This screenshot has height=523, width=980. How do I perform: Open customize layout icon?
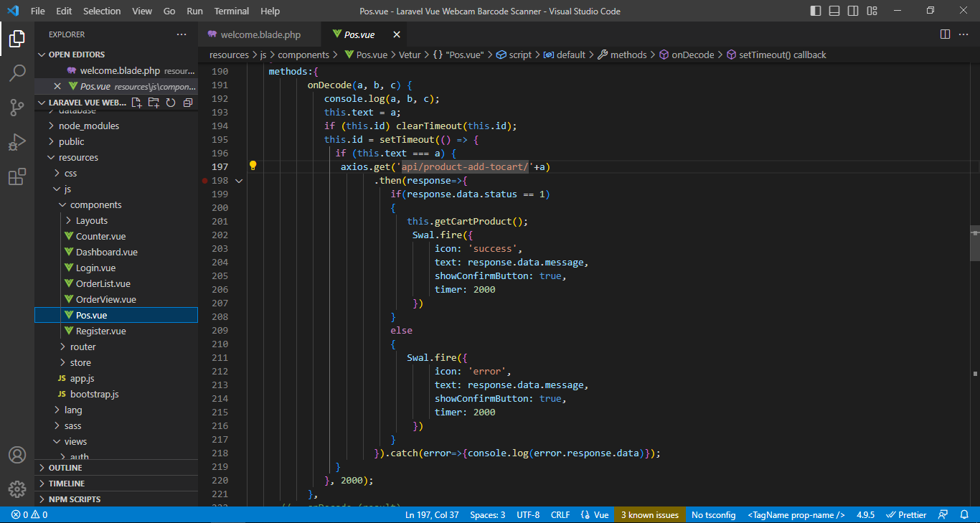pyautogui.click(x=872, y=11)
